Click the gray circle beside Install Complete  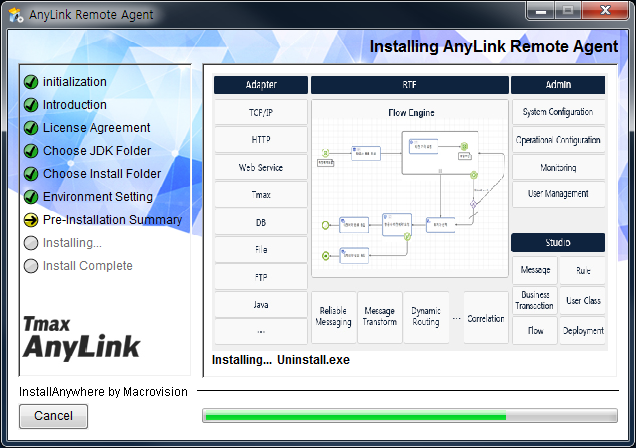coord(31,266)
